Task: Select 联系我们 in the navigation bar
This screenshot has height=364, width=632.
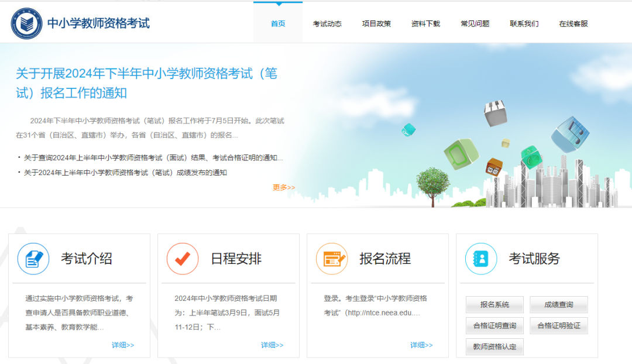Action: 523,23
